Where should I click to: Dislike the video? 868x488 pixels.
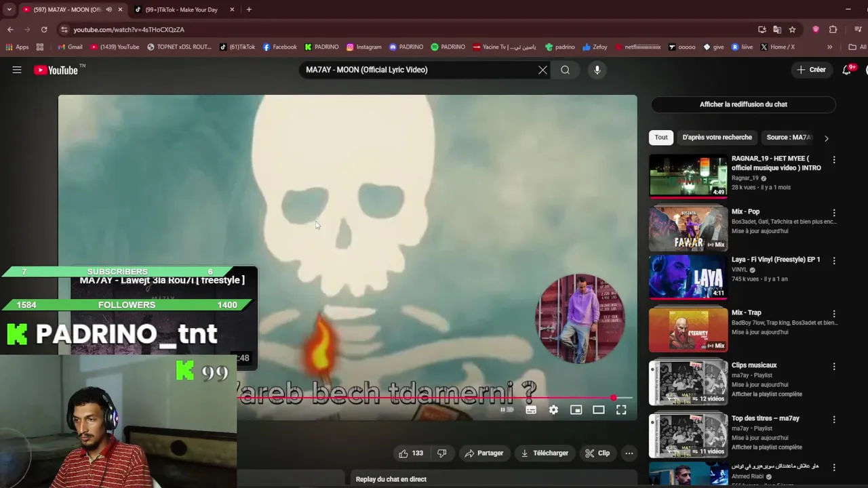[x=441, y=453]
